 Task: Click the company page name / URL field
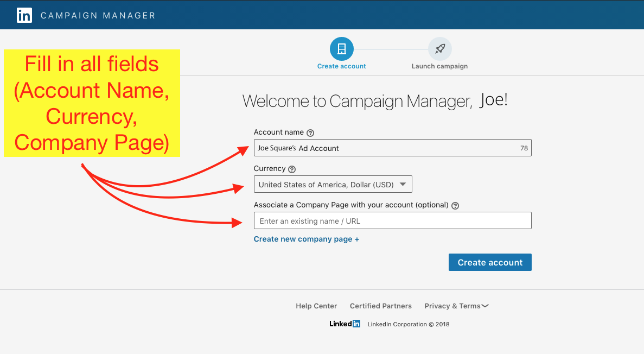coord(393,220)
